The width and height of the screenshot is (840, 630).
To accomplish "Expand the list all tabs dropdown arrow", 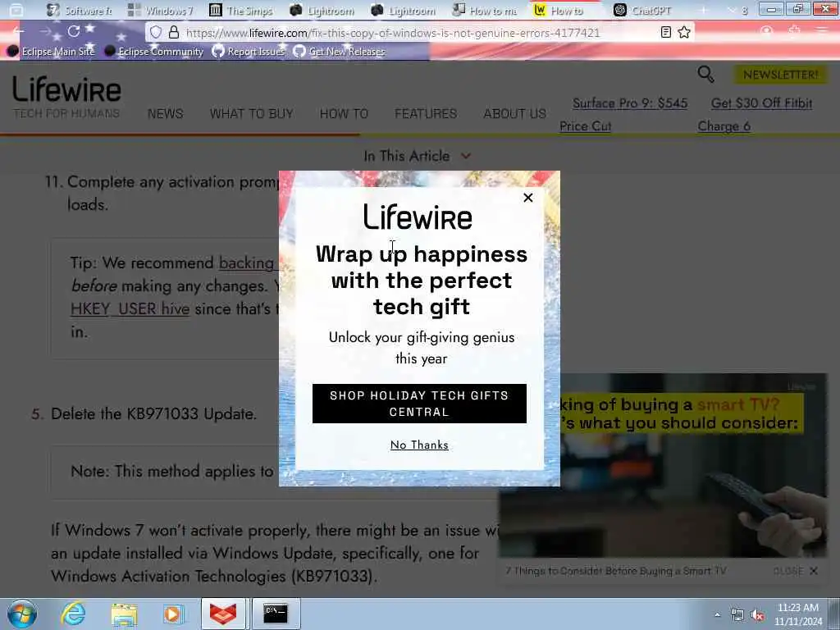I will click(733, 10).
